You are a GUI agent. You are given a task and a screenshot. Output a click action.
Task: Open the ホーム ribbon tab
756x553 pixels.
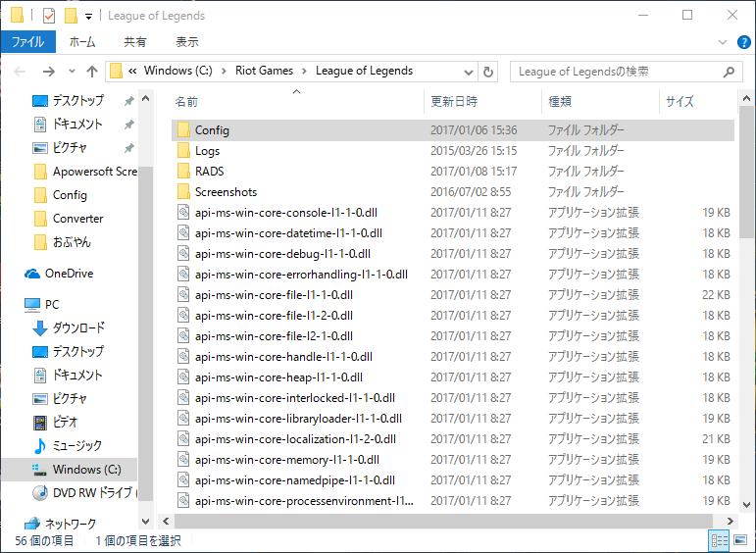[82, 42]
